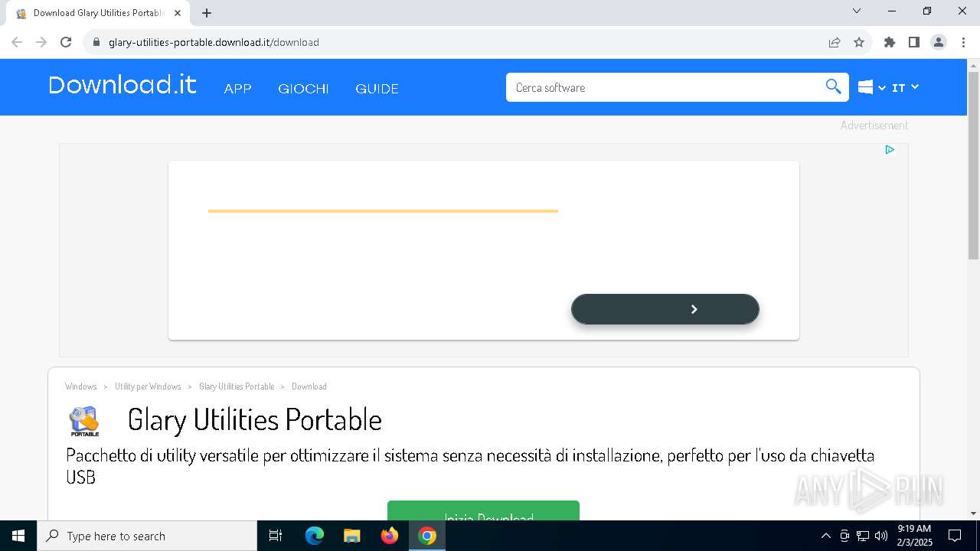Viewport: 980px width, 551px height.
Task: Reload the page with the refresh icon
Action: [x=66, y=42]
